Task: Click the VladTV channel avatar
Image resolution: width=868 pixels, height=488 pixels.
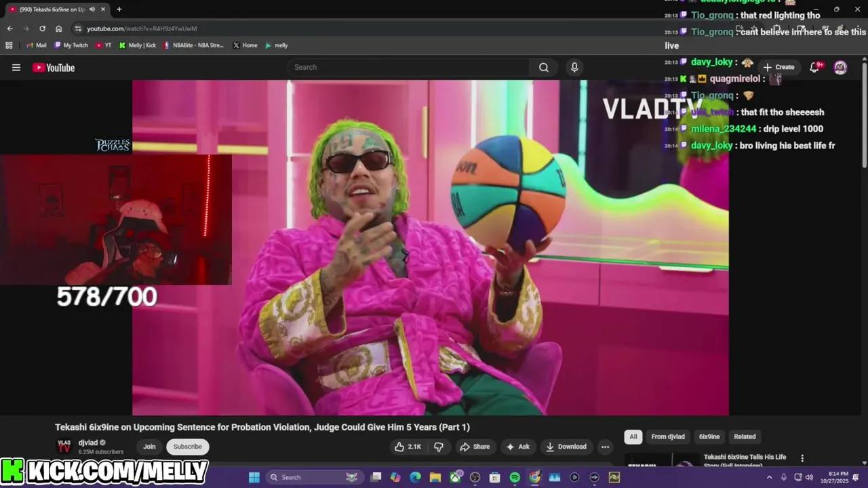Action: [64, 447]
